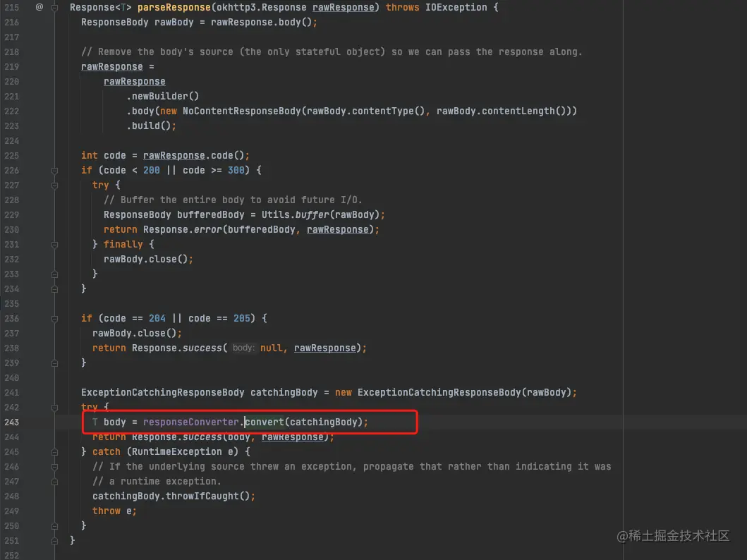Click line number 241 in the gutter
747x560 pixels.
(x=11, y=393)
